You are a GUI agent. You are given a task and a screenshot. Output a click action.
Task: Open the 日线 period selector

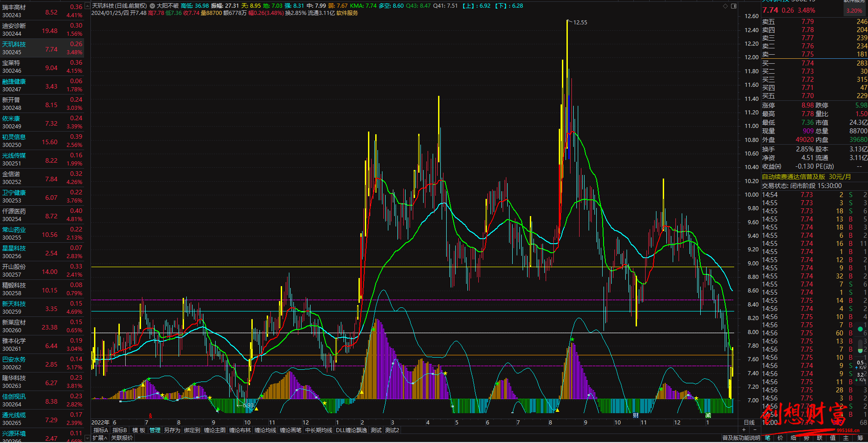pyautogui.click(x=749, y=422)
